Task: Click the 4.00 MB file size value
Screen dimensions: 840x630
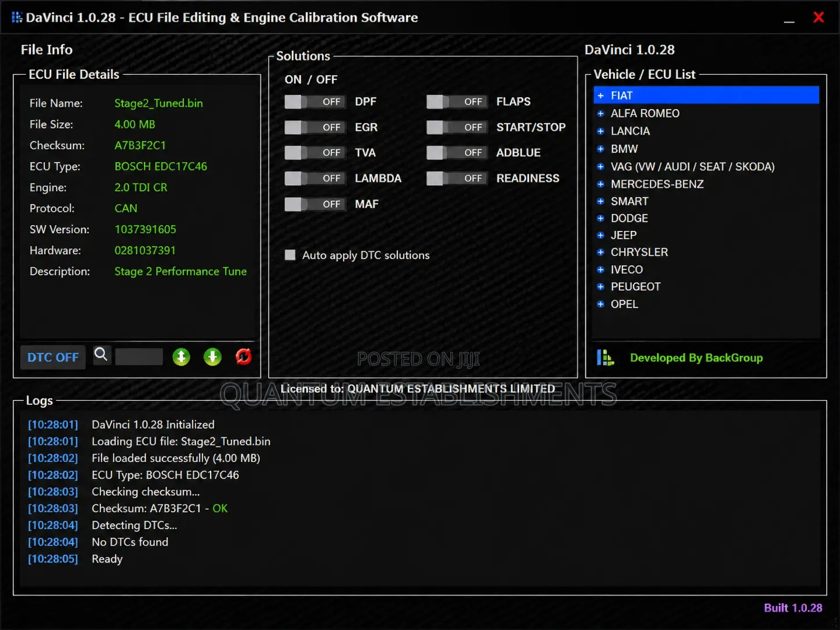Action: (x=135, y=124)
